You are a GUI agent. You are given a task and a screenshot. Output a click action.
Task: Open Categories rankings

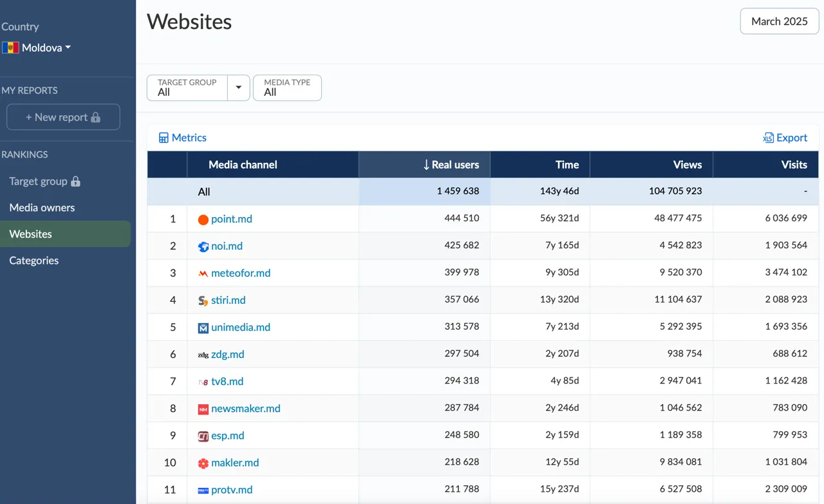pyautogui.click(x=33, y=260)
